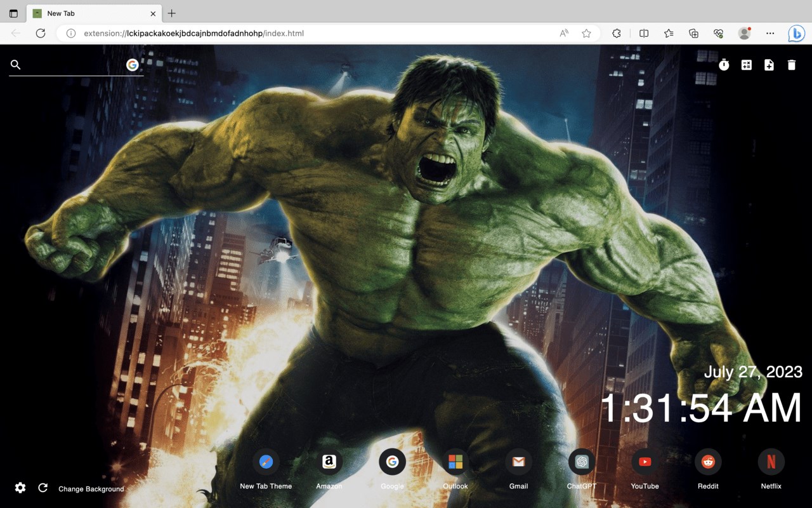Open Favorites list icon

(x=669, y=33)
